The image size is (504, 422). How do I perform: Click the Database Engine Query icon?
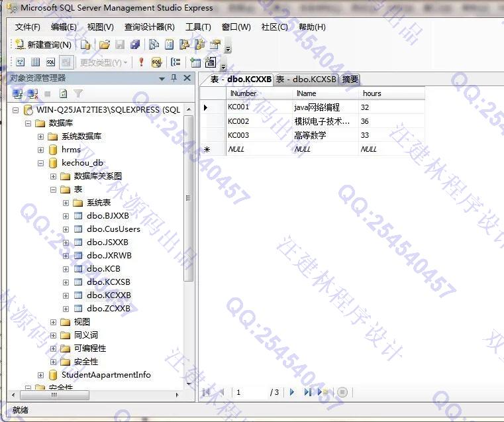[85, 44]
